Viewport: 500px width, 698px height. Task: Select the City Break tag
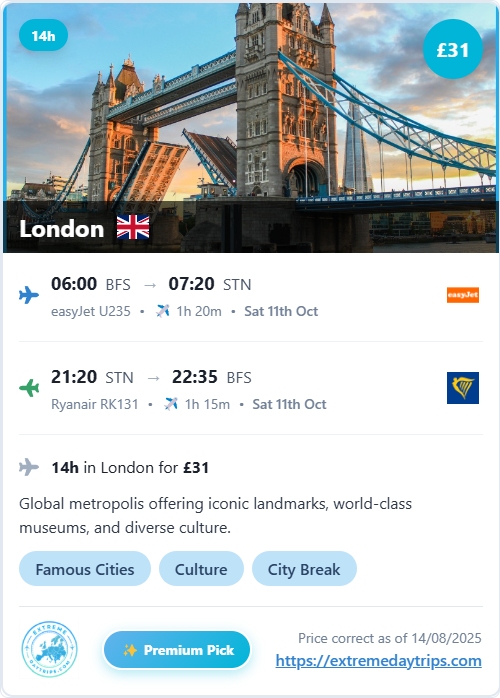point(304,569)
